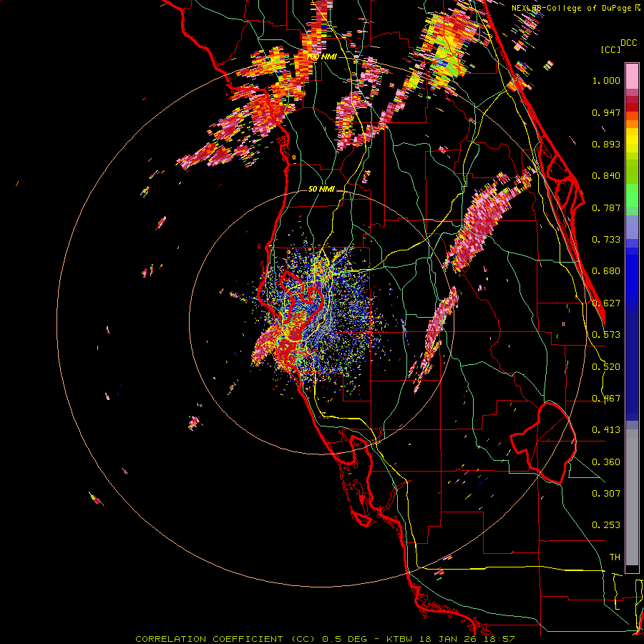This screenshot has height=644, width=644.
Task: Click the 100 NMI range ring label
Action: 321,57
